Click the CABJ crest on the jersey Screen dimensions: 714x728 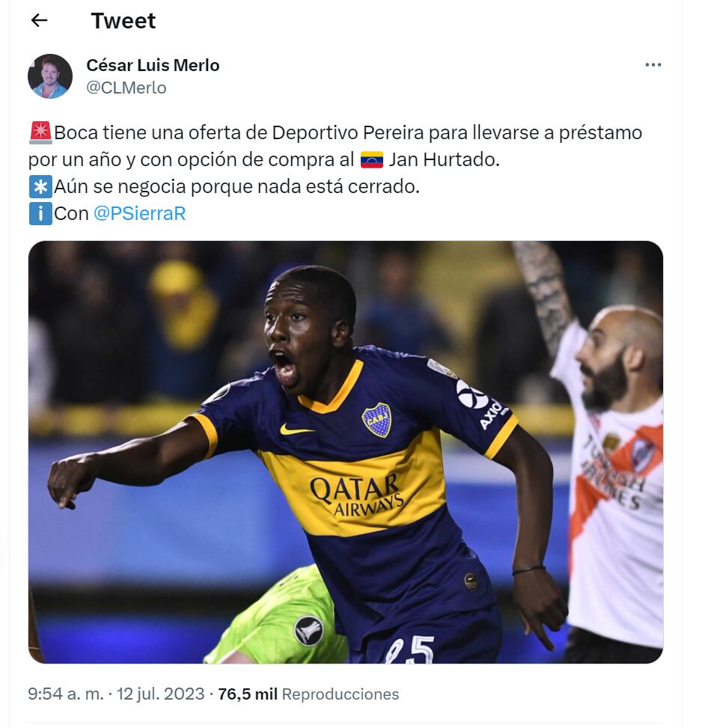point(376,420)
